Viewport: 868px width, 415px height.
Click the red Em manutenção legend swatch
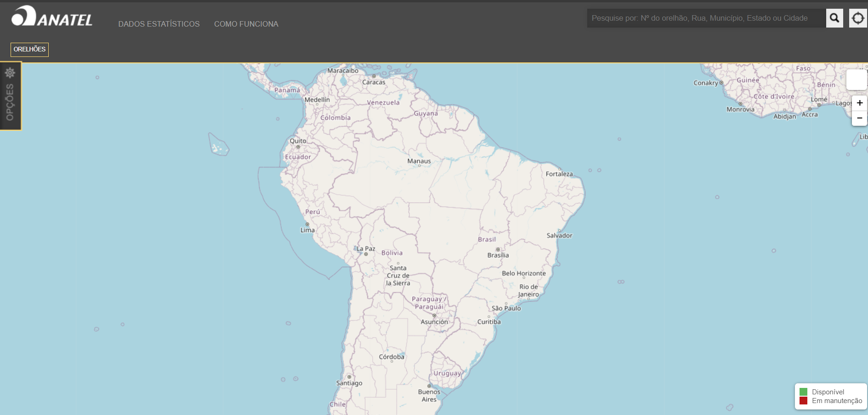click(x=803, y=401)
